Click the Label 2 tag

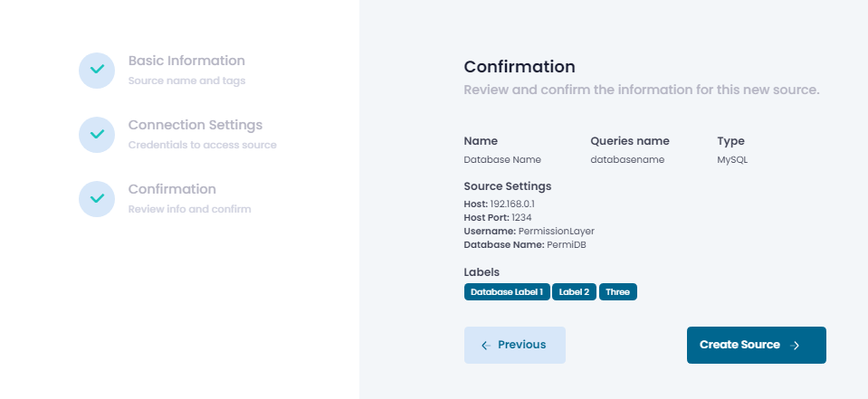coord(574,292)
